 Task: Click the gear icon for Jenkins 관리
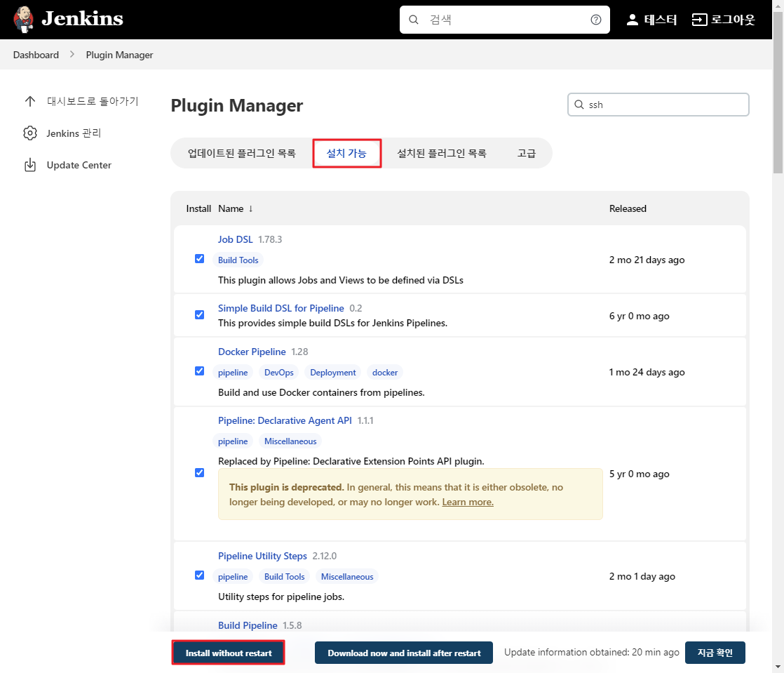pyautogui.click(x=30, y=133)
